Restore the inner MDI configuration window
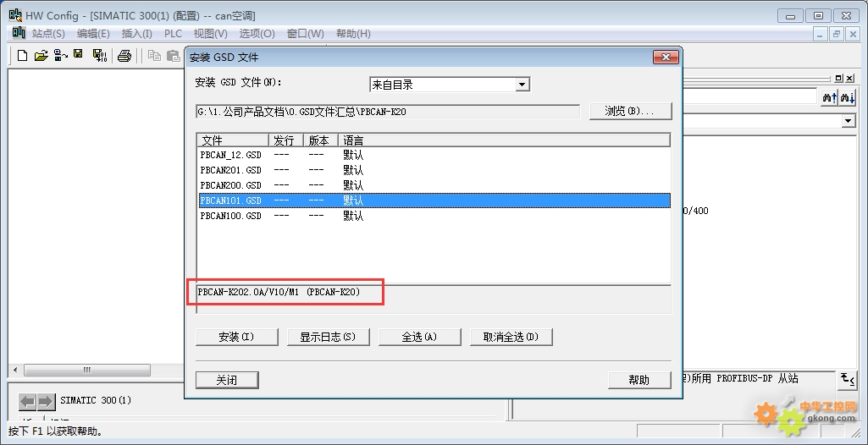 point(837,34)
